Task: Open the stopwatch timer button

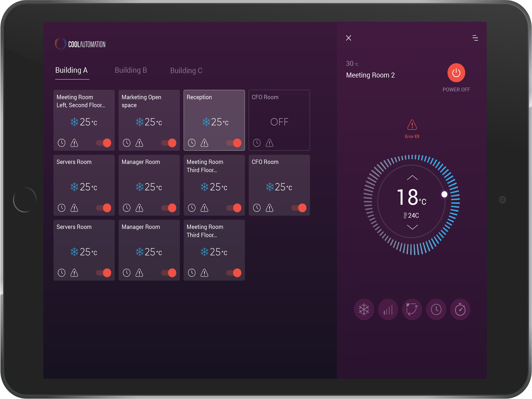Action: 460,309
